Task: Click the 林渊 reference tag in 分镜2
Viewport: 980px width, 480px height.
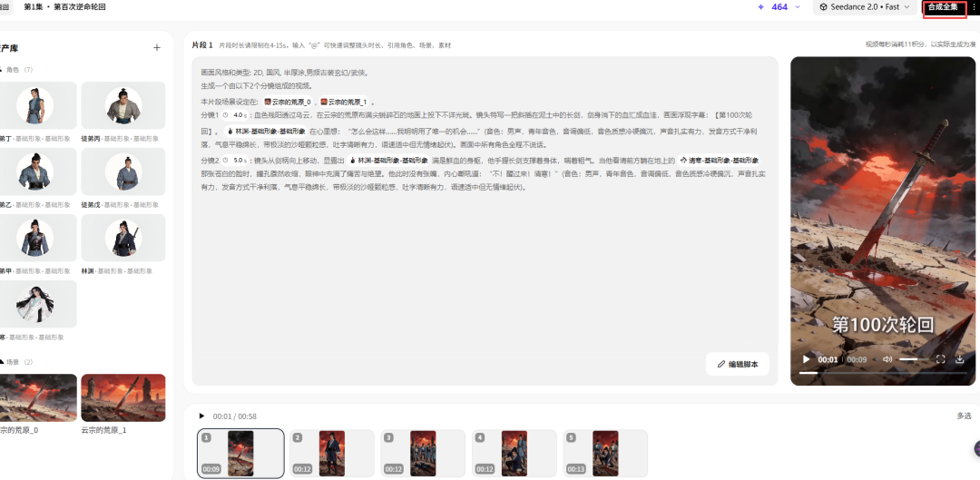Action: pyautogui.click(x=388, y=161)
